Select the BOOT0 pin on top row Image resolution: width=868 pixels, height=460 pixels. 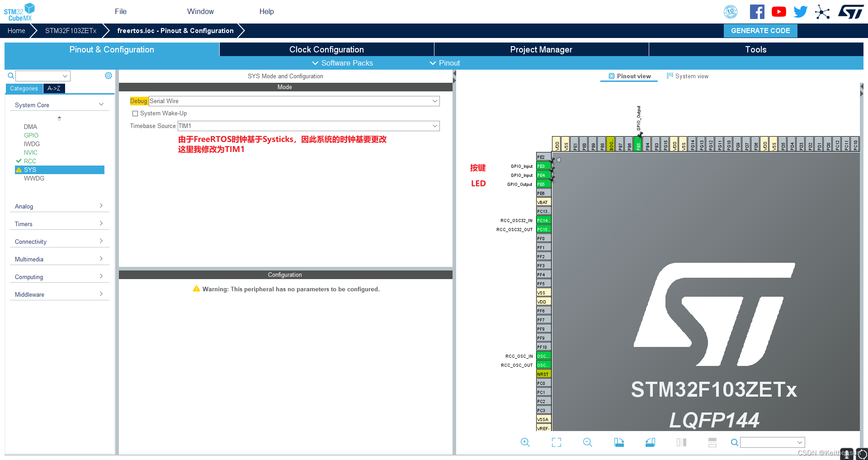pos(611,144)
